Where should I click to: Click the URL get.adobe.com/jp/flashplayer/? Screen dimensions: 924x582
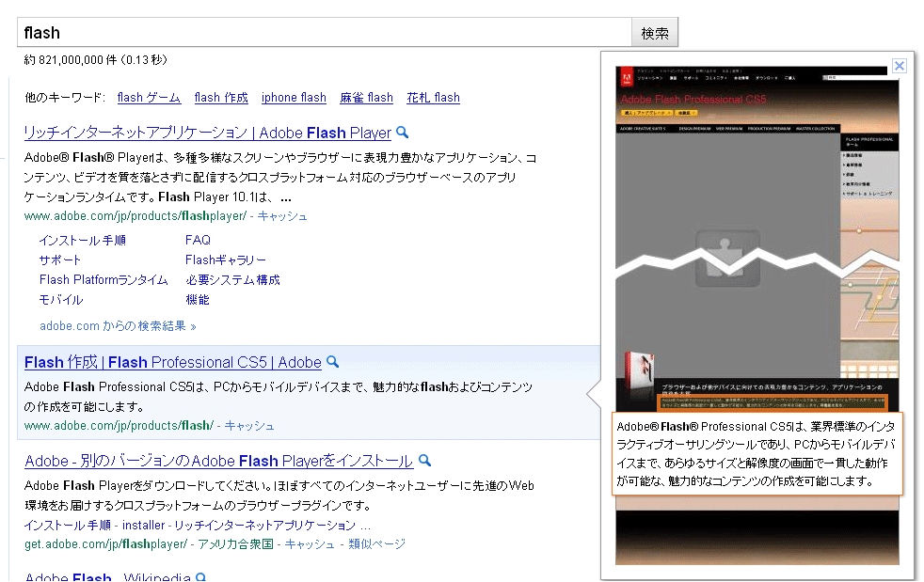click(x=106, y=543)
